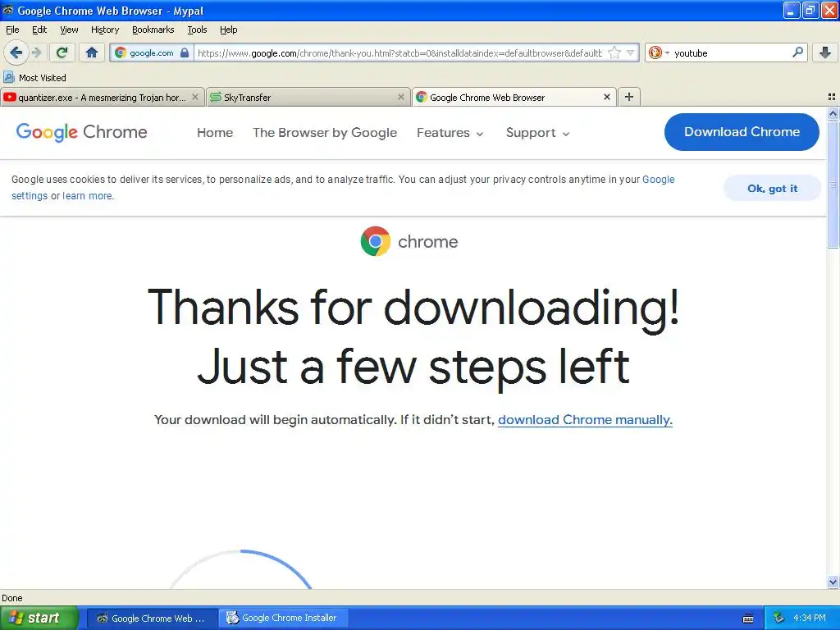
Task: Close the Google Chrome Web Browser tab
Action: (x=606, y=97)
